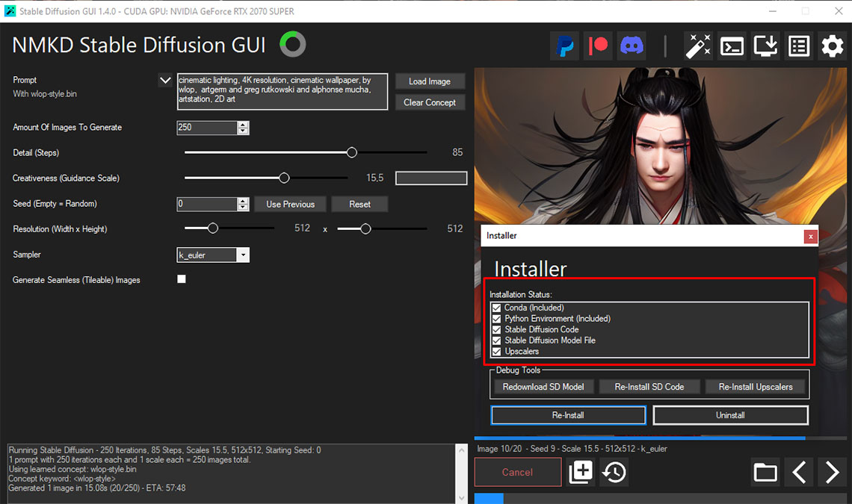852x504 pixels.
Task: Toggle the Stable Diffusion Code checkbox
Action: 497,330
